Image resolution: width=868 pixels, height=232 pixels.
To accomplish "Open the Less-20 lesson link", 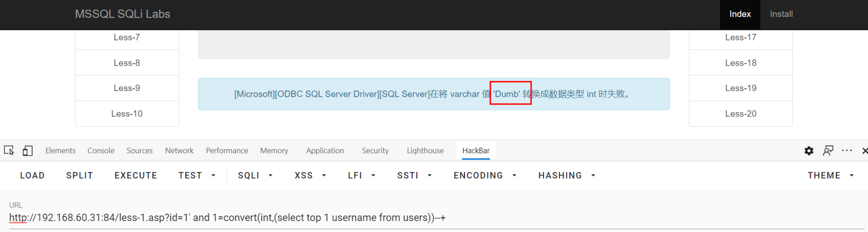I will pos(741,114).
